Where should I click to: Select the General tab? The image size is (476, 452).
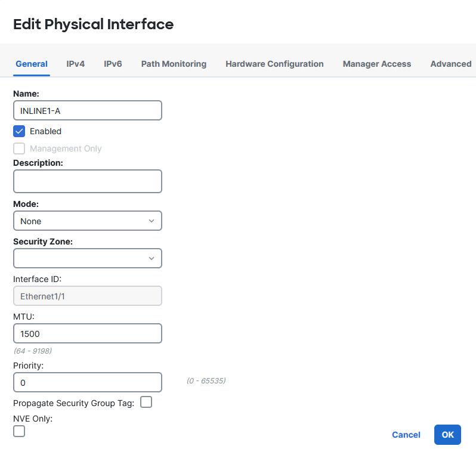[32, 64]
